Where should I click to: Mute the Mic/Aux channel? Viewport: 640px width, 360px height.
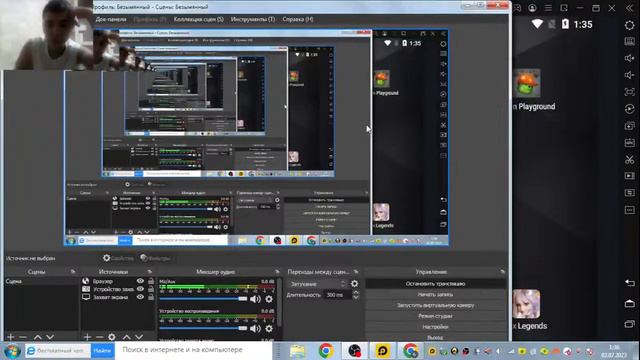coord(255,299)
